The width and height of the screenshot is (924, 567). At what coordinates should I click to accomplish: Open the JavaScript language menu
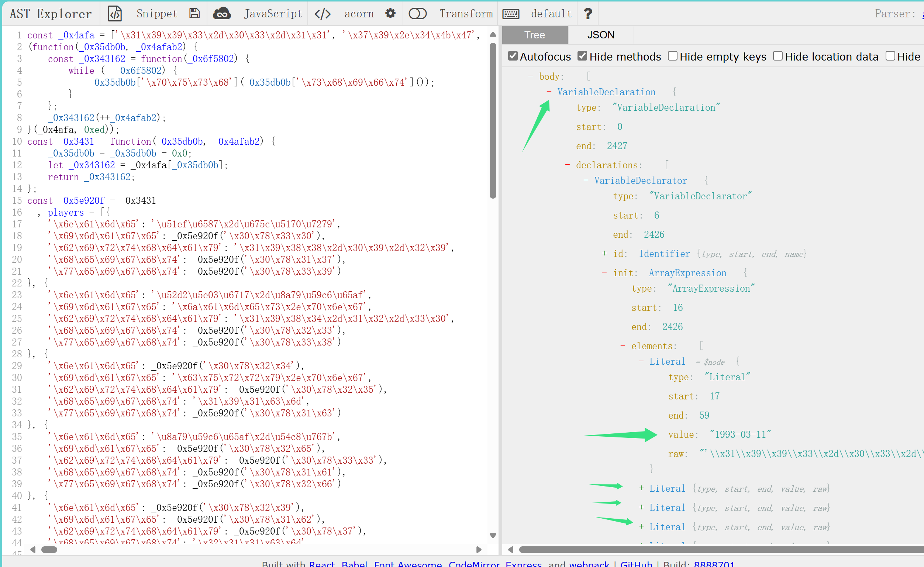(x=273, y=14)
